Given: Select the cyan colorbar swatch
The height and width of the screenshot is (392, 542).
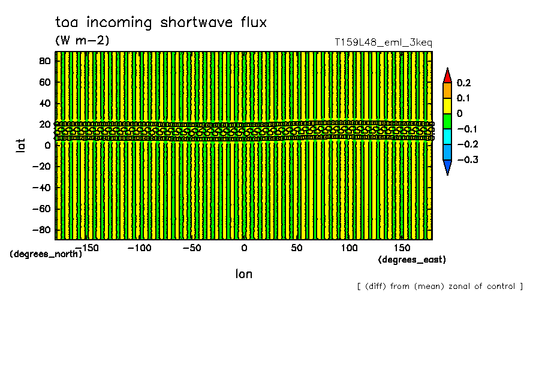Looking at the screenshot, I should pos(447,137).
